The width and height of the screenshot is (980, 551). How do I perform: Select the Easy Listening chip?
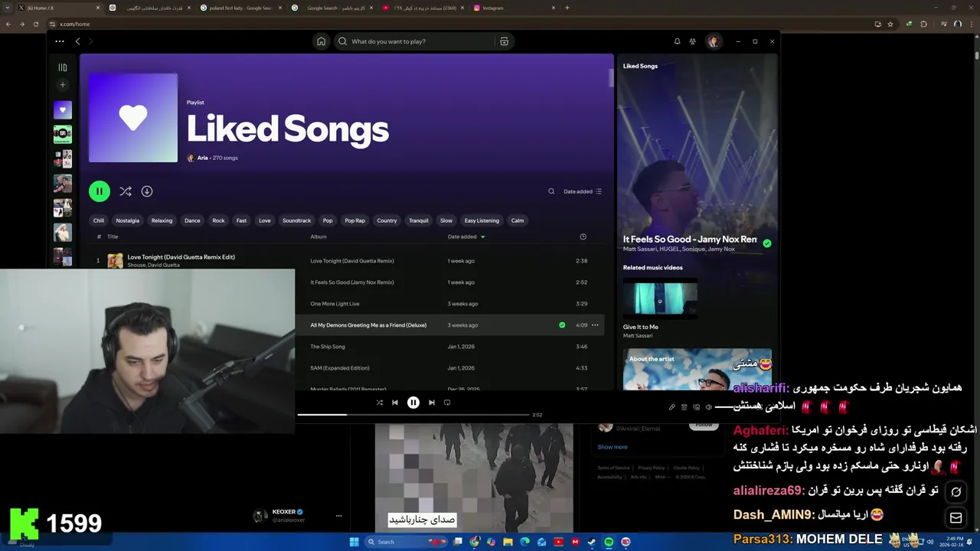tap(482, 220)
